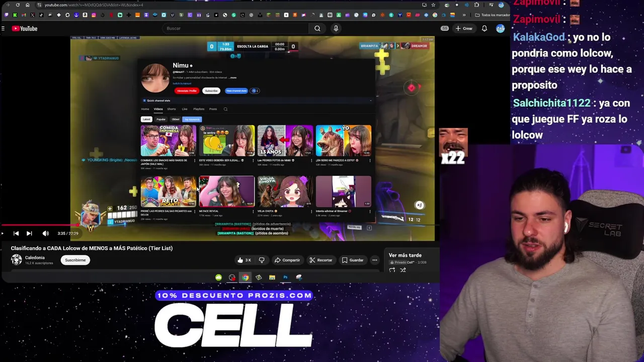
Task: Click the Recortar clip button
Action: pos(321,260)
